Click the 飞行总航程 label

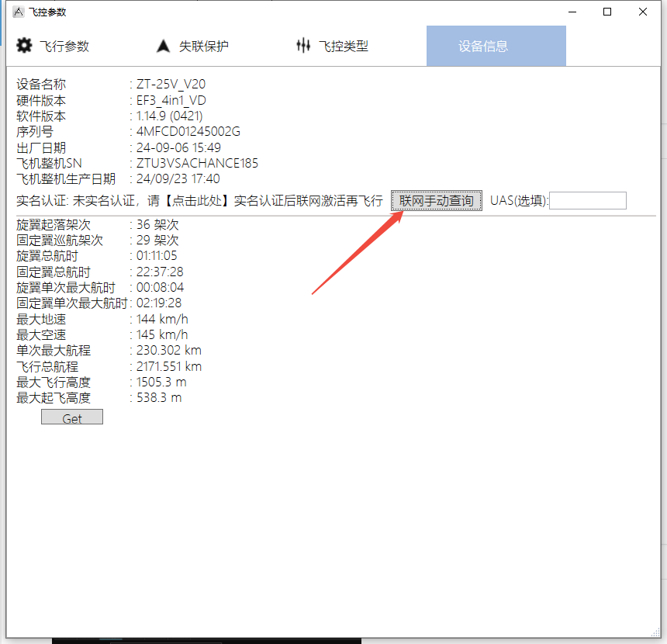coord(47,366)
